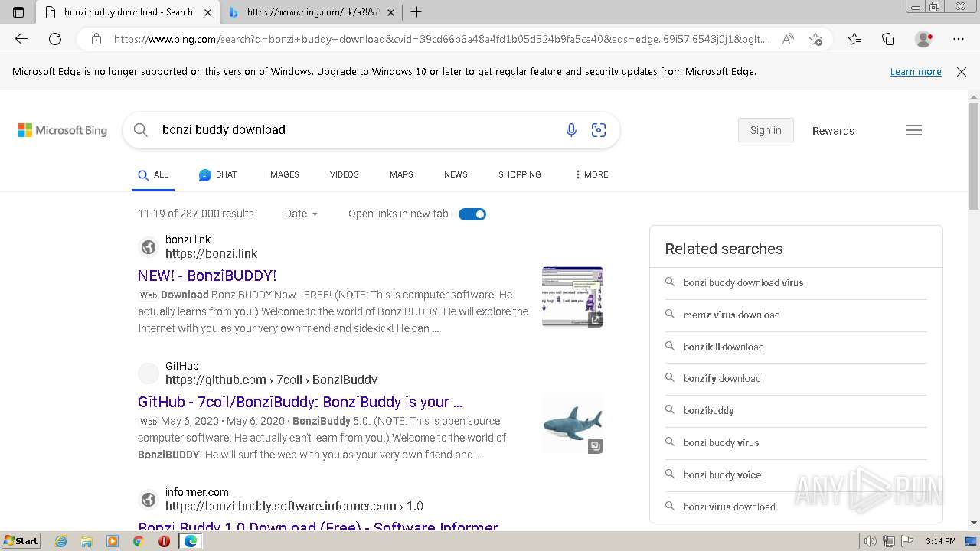Open Chrome from the taskbar
The image size is (980, 551).
coord(139,541)
